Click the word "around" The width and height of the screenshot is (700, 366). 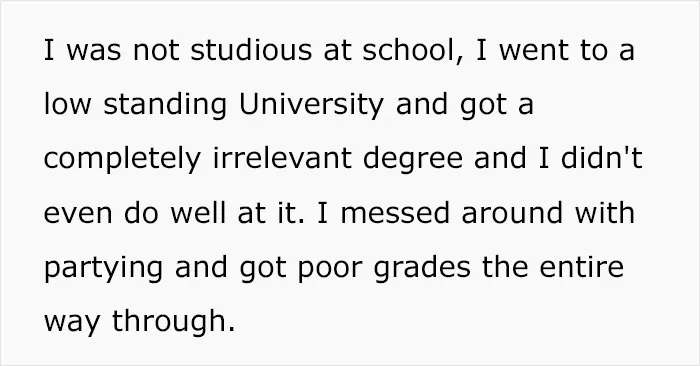(x=512, y=212)
